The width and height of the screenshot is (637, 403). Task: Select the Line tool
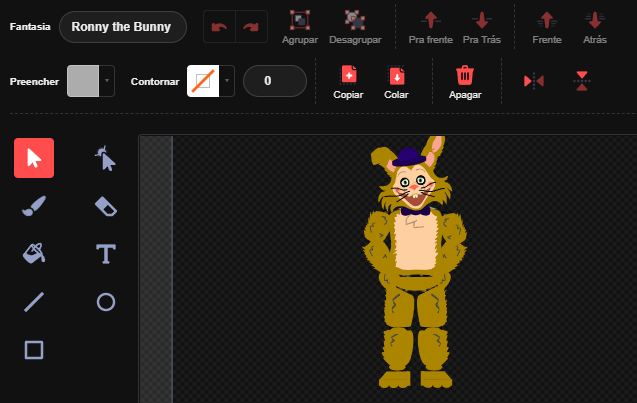(x=34, y=302)
